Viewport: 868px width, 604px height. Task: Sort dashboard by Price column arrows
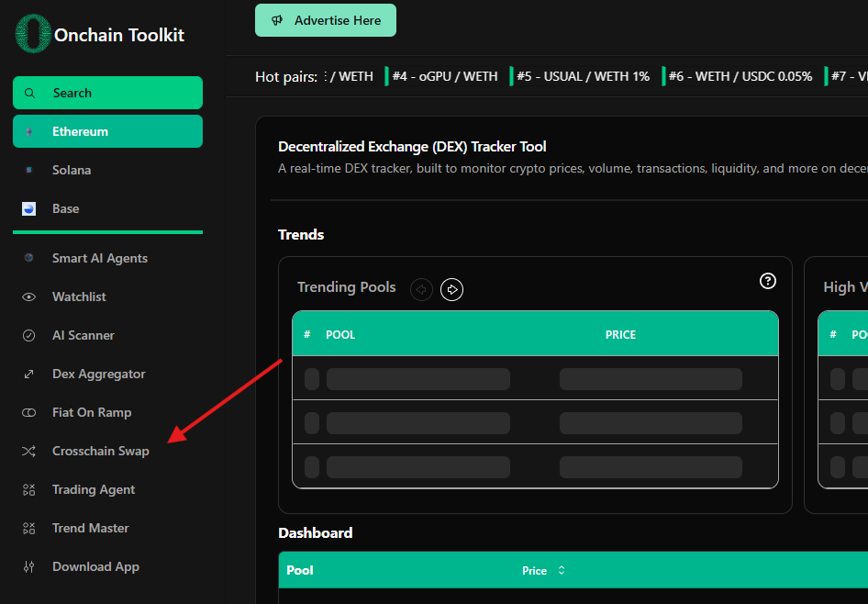561,571
